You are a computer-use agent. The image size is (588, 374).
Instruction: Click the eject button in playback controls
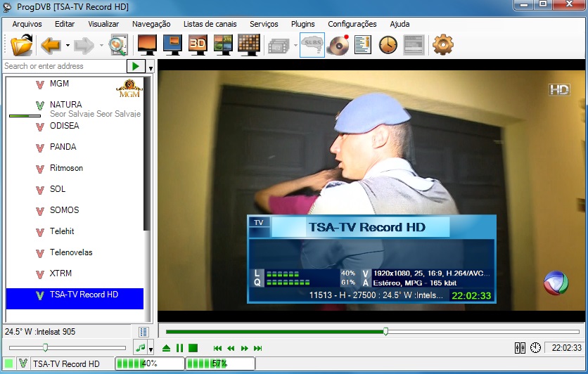166,348
